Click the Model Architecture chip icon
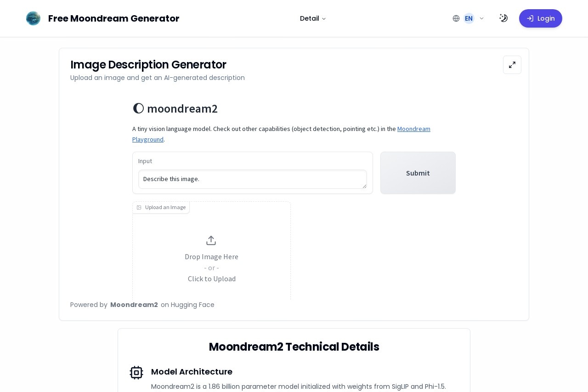 [136, 372]
